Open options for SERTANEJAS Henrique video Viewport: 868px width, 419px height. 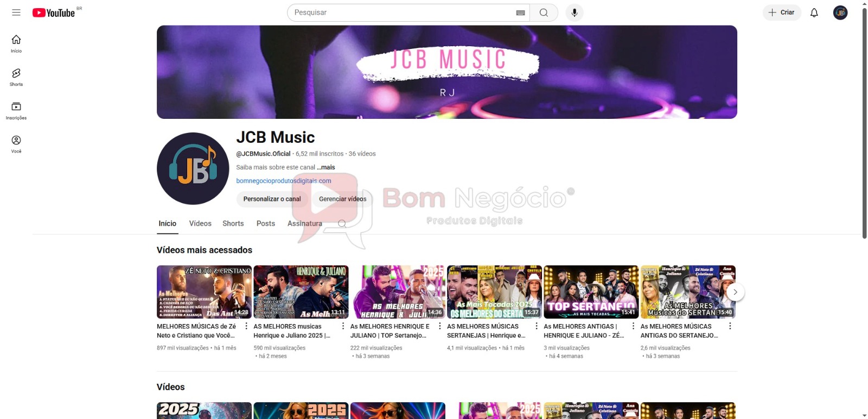[x=537, y=326]
